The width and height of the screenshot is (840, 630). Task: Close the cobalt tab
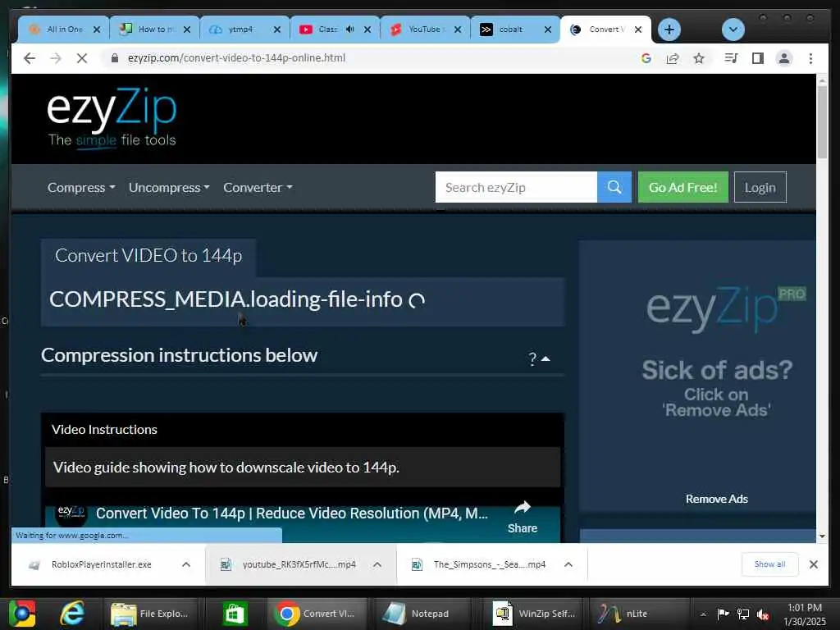547,30
